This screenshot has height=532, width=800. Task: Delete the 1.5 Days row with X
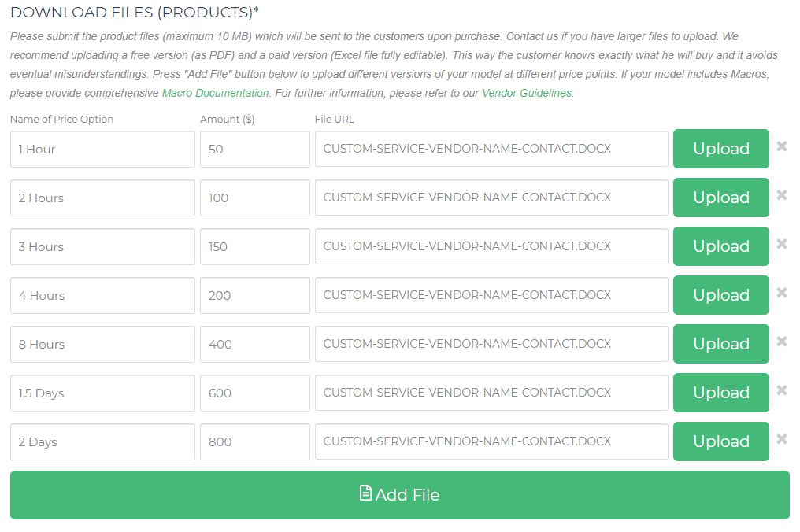coord(782,390)
